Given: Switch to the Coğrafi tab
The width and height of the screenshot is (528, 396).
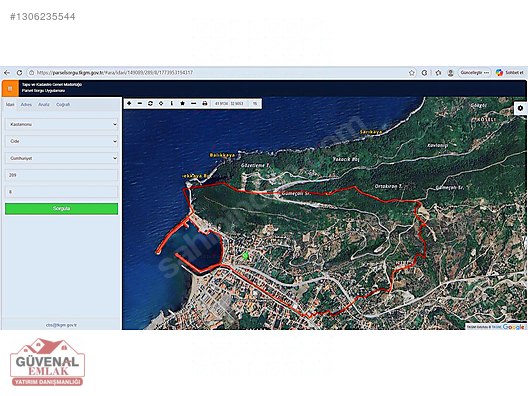Looking at the screenshot, I should pyautogui.click(x=63, y=105).
